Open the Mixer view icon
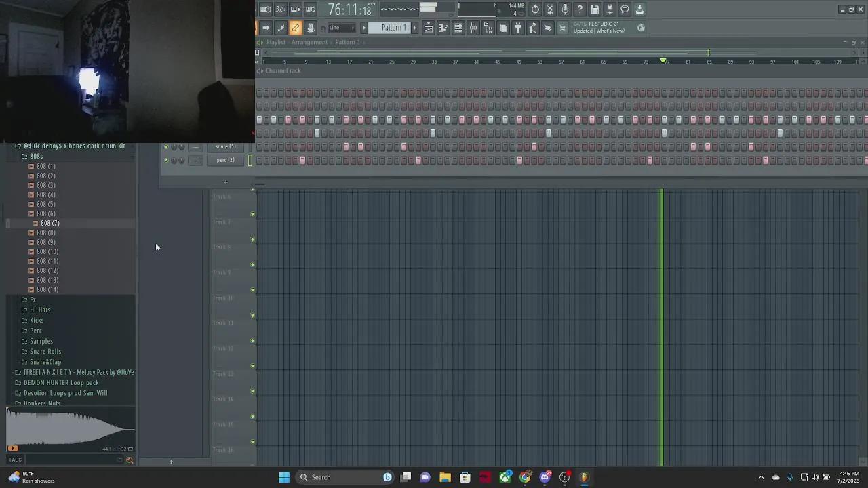The width and height of the screenshot is (868, 488). click(473, 28)
